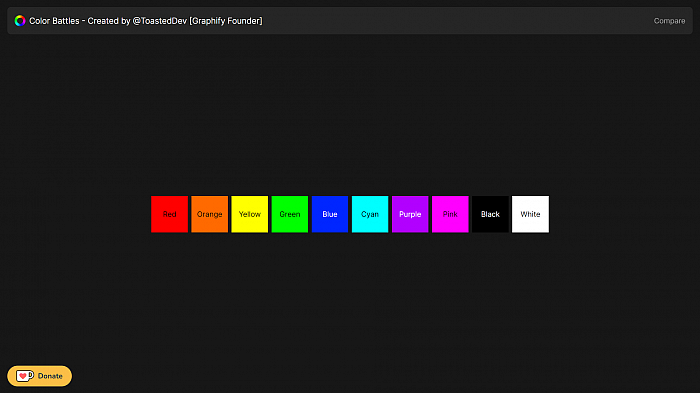Pick the White color square
The image size is (700, 393).
click(530, 214)
